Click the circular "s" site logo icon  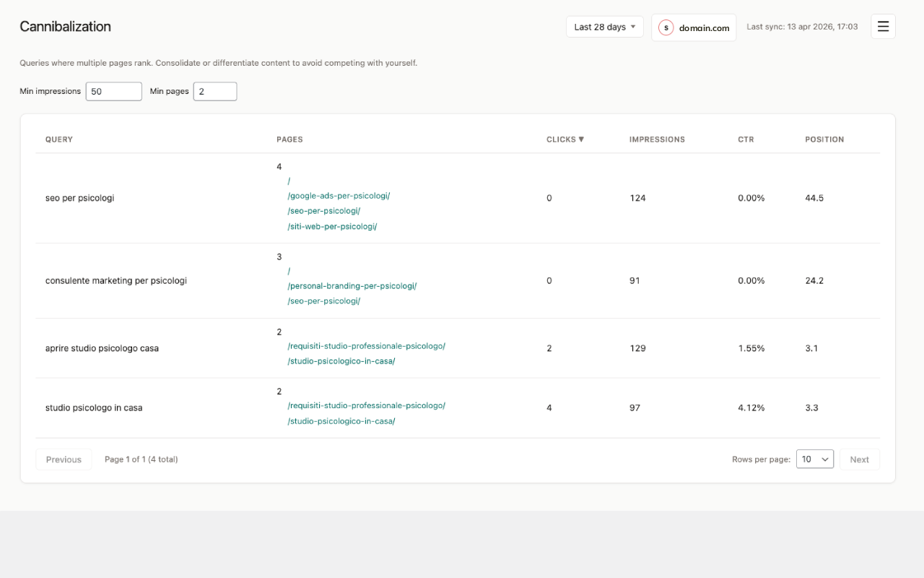[666, 27]
